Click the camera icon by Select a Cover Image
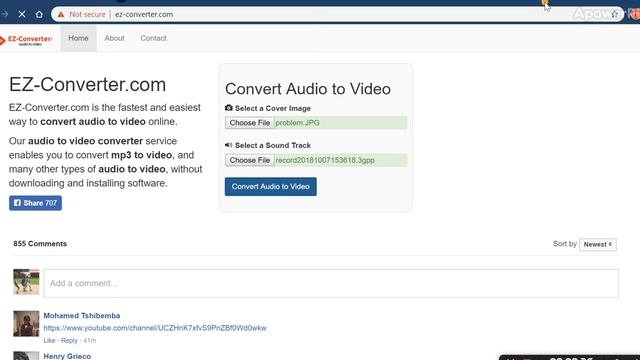Image resolution: width=640 pixels, height=360 pixels. 229,108
